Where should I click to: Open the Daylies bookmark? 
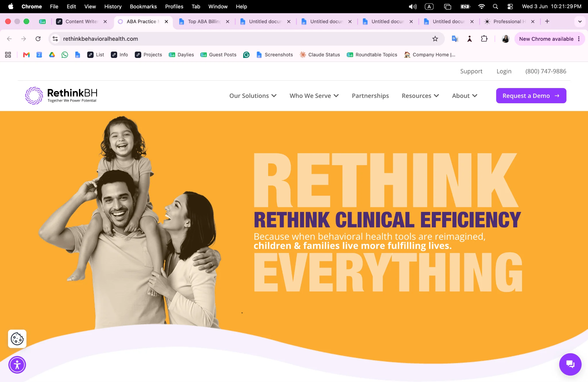(181, 55)
